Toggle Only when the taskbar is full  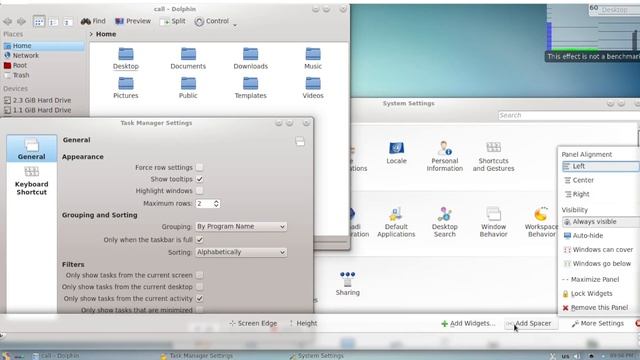tap(199, 240)
